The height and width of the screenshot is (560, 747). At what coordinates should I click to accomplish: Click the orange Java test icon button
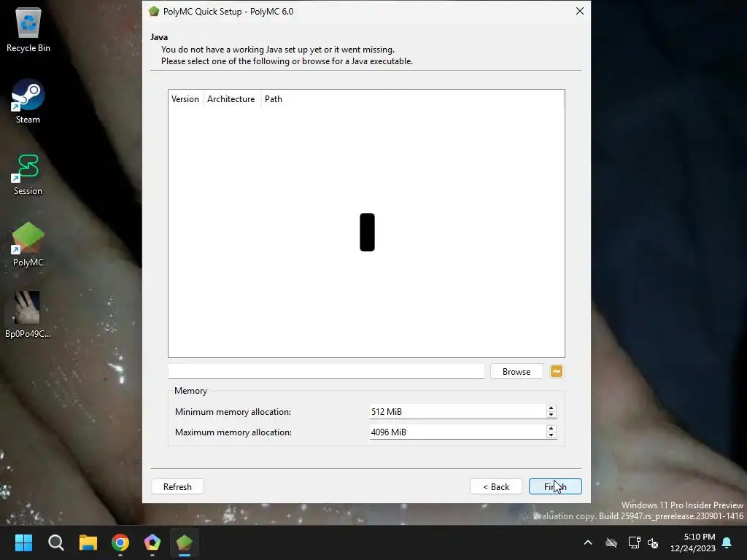tap(557, 371)
